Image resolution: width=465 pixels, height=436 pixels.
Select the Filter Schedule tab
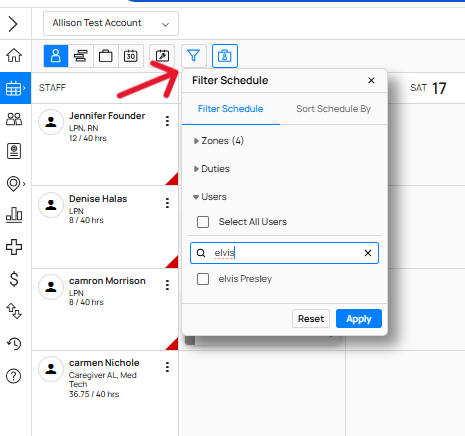(230, 109)
